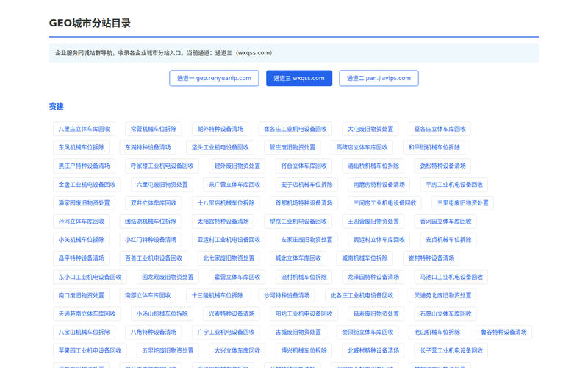This screenshot has width=588, height=368.
Task: Open 八里庄立体车库回收 link
Action: tap(84, 129)
